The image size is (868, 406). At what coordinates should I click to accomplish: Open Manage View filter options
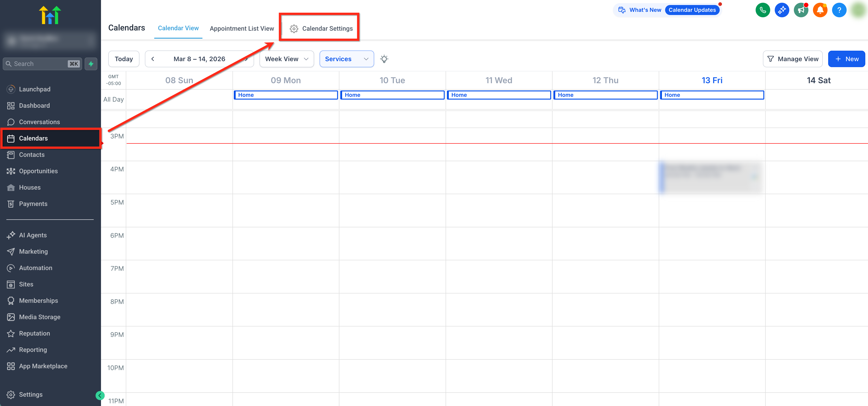coord(792,59)
